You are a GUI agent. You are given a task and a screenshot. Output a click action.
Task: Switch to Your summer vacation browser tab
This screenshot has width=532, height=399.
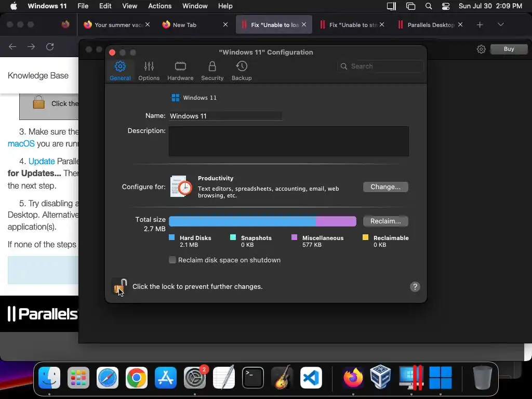point(116,25)
